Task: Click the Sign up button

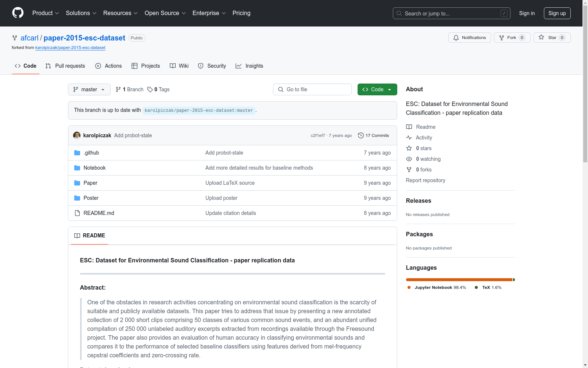Action: coord(557,13)
